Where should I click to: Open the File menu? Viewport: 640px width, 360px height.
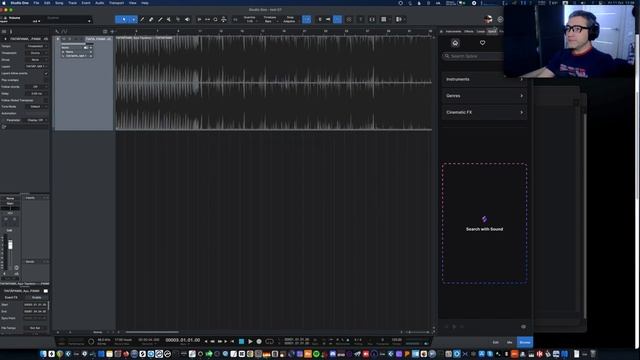(36, 3)
